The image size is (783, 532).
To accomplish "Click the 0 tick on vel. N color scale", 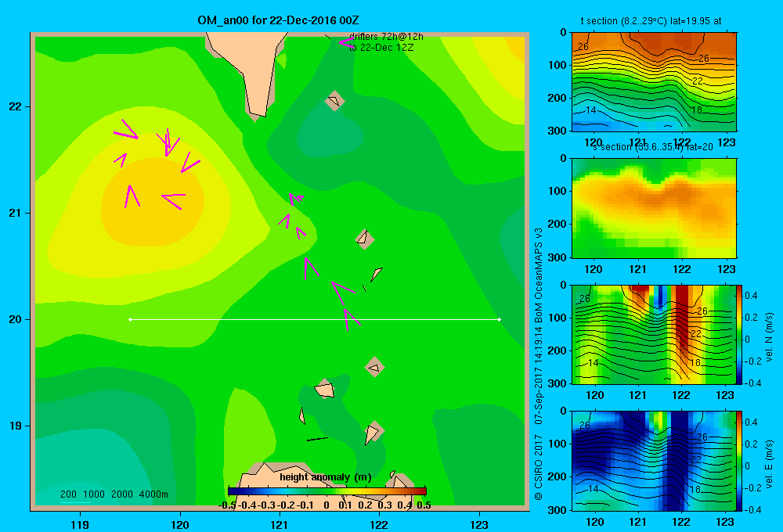I will click(x=748, y=340).
